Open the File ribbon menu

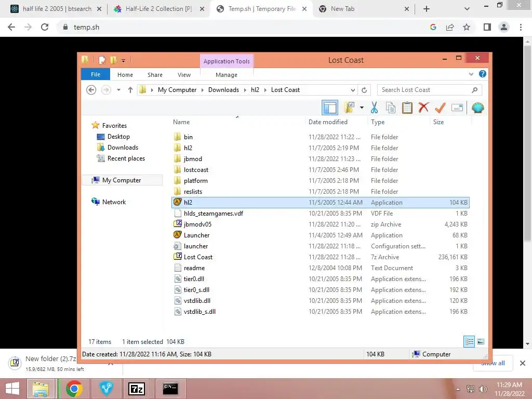[96, 74]
